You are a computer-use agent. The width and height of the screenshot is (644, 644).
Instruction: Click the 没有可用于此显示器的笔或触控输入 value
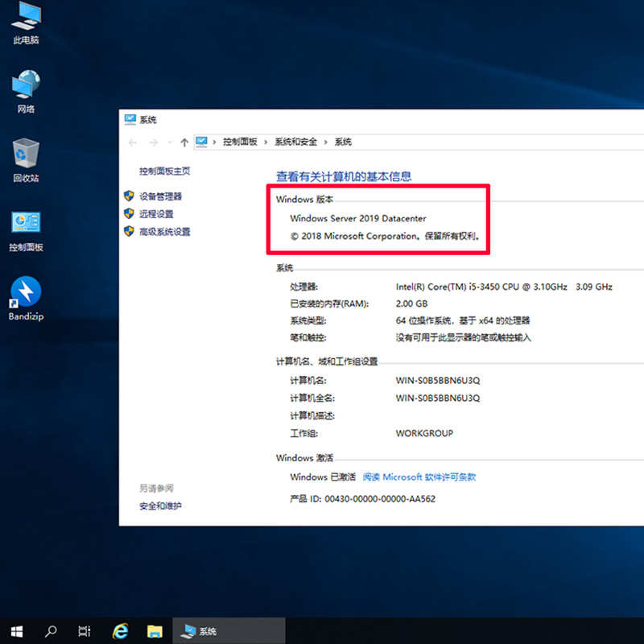464,337
